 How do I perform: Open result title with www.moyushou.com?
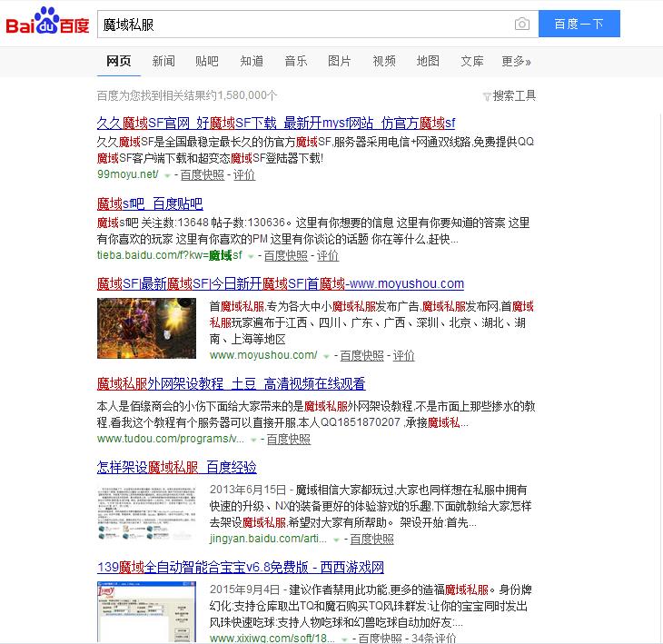[281, 283]
